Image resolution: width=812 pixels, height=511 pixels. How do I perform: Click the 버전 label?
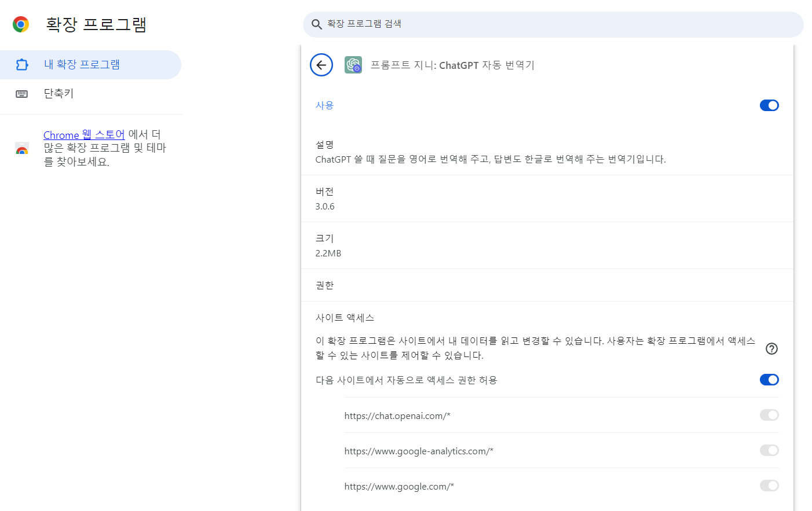[x=324, y=192]
